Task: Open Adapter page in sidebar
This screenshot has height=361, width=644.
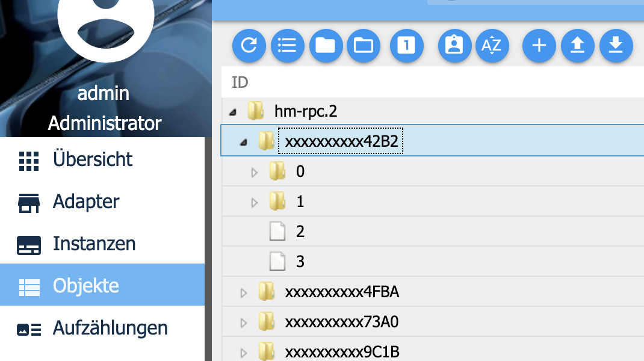Action: [102, 201]
